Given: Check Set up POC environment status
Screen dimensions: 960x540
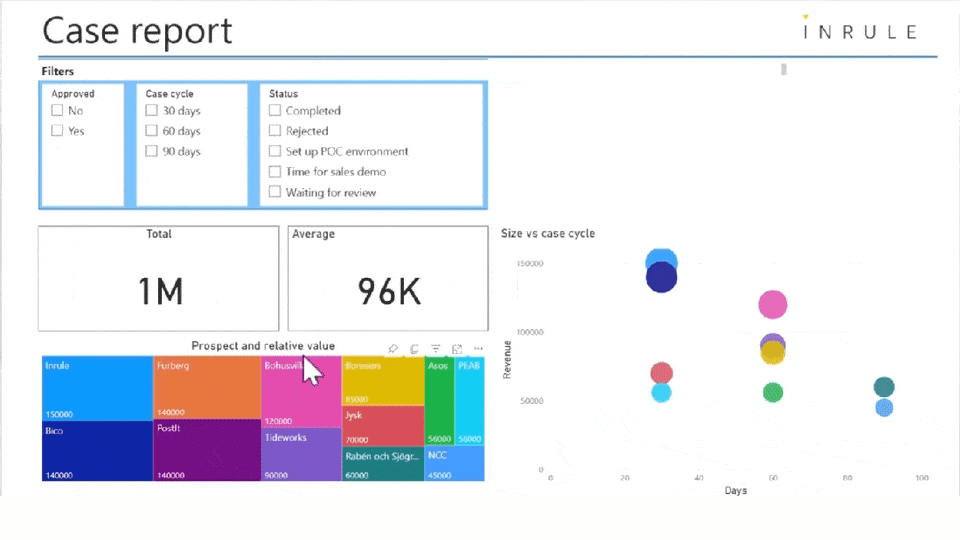Looking at the screenshot, I should (x=275, y=151).
